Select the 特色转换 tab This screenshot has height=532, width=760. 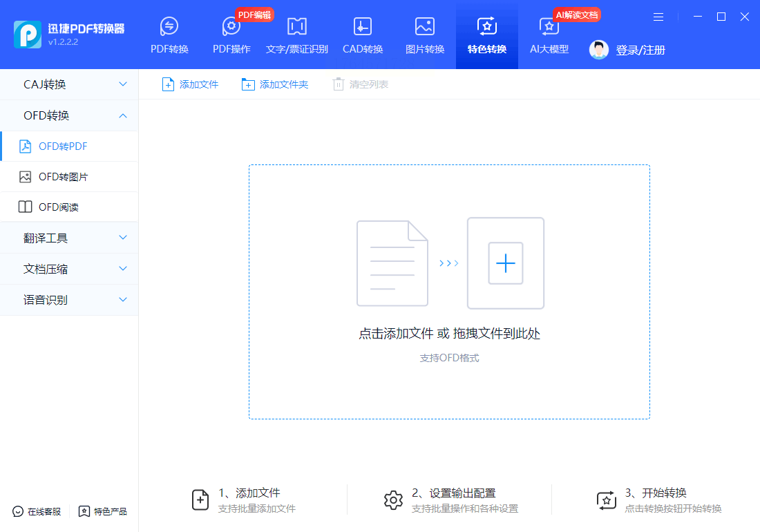(486, 35)
